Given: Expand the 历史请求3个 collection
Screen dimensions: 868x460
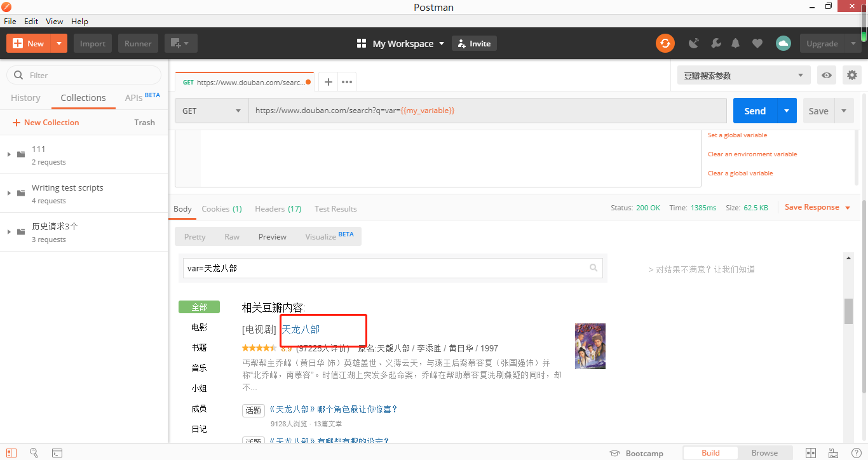Looking at the screenshot, I should tap(9, 232).
